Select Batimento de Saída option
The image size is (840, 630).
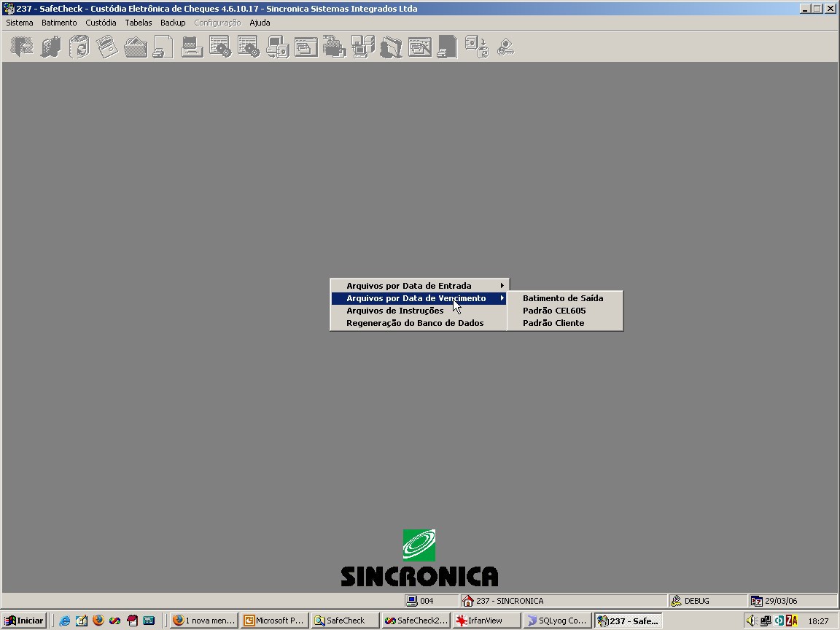565,297
